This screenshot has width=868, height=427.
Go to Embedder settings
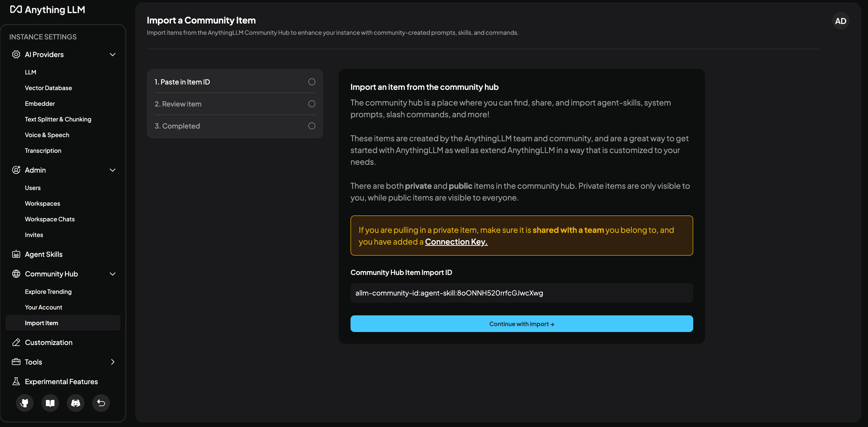(40, 104)
